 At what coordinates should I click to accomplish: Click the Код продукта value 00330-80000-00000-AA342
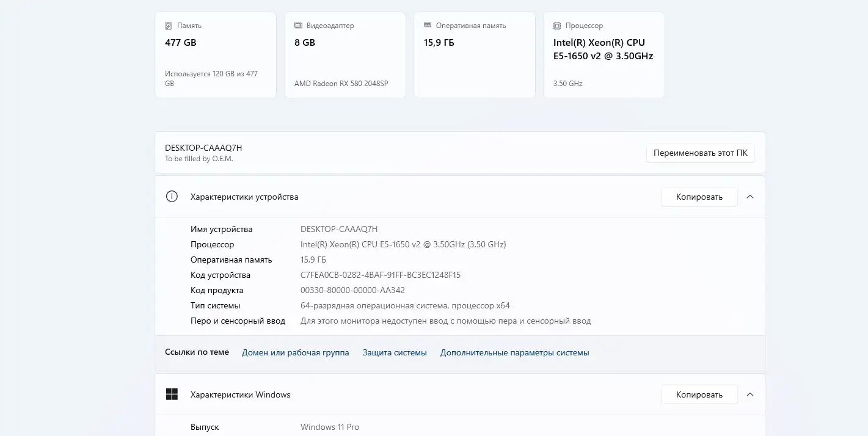point(352,290)
